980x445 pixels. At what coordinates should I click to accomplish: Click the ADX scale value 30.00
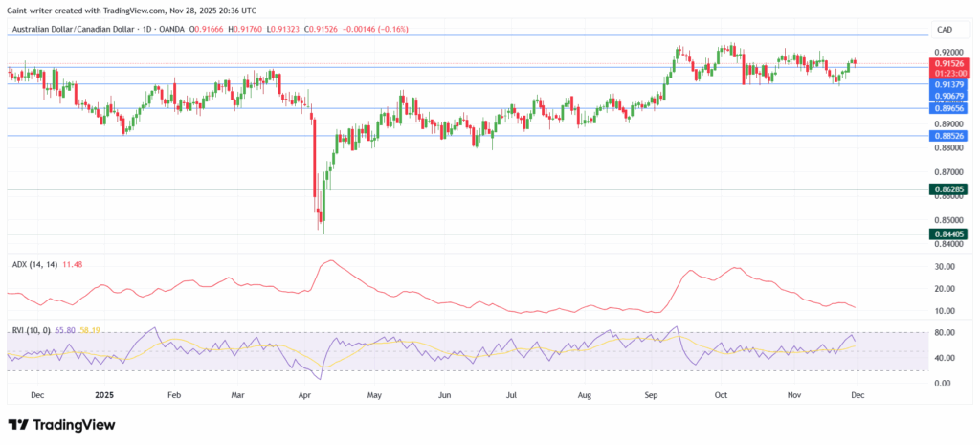pyautogui.click(x=947, y=266)
